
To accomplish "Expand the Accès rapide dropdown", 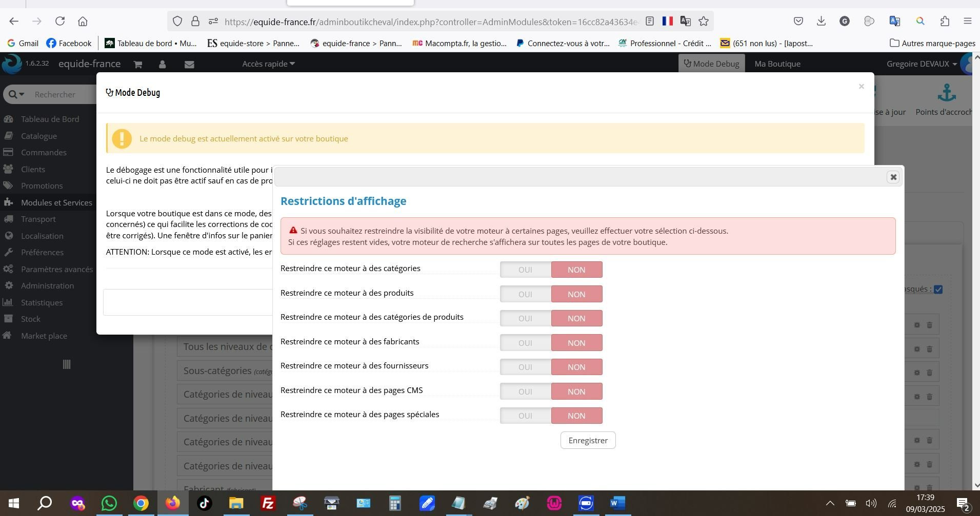I will click(x=268, y=64).
